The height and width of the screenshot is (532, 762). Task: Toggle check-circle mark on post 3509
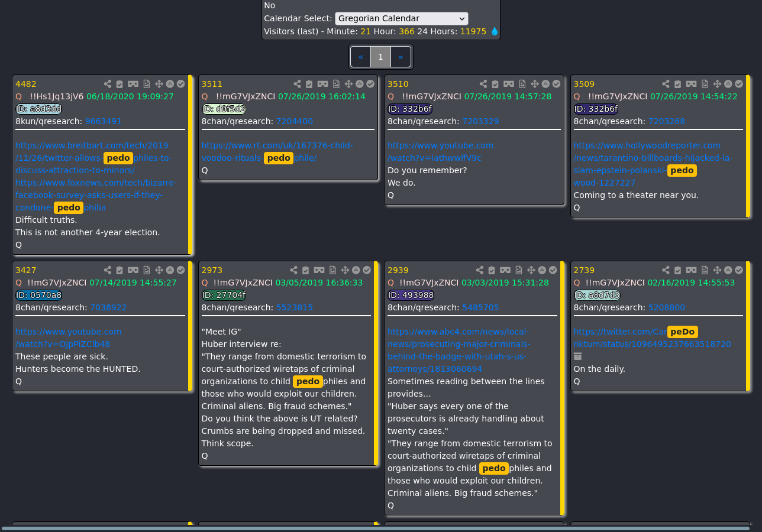(x=739, y=84)
